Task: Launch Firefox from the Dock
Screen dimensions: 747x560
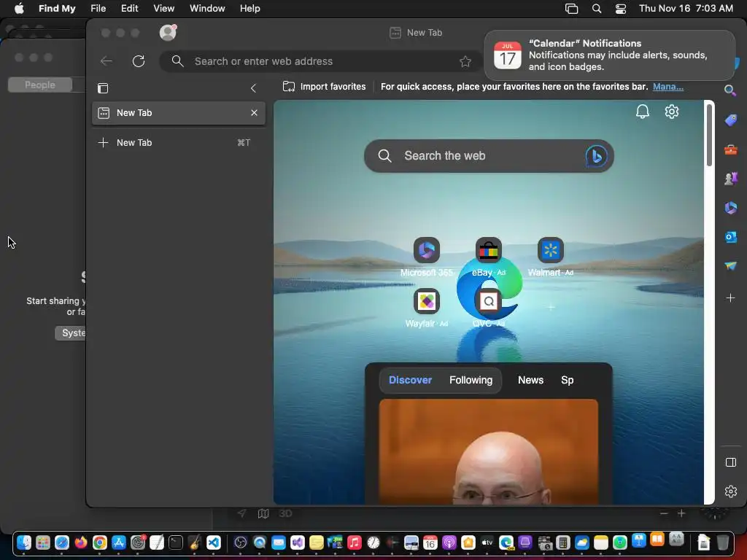Action: 80,542
